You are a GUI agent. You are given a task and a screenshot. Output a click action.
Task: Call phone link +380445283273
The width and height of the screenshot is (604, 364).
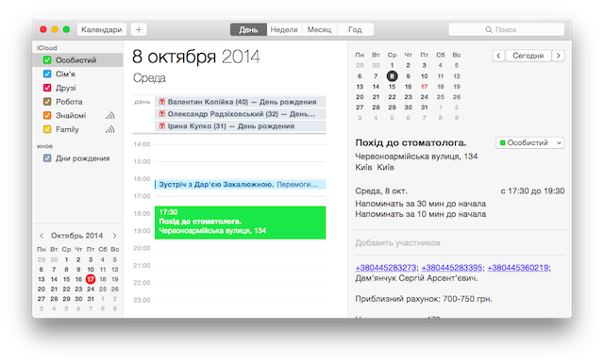click(x=386, y=268)
